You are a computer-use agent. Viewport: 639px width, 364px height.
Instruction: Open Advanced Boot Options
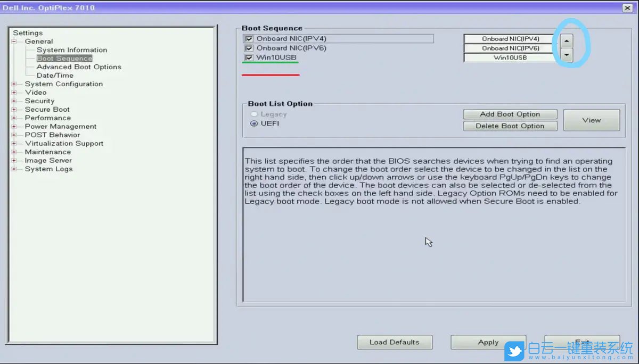[79, 67]
